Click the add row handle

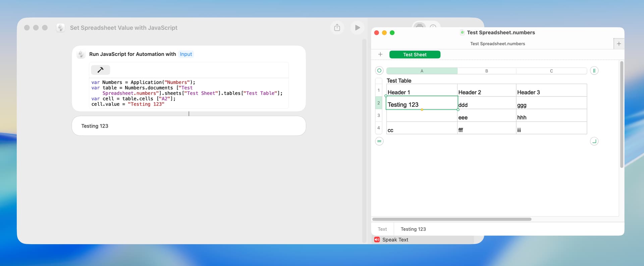[x=379, y=141]
